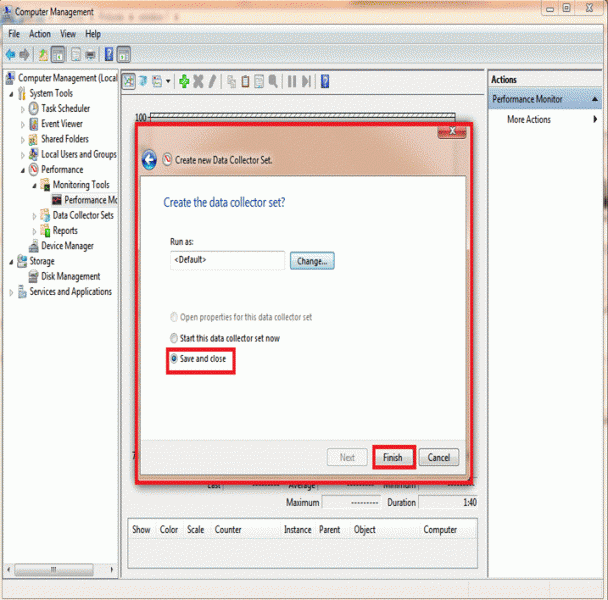Open the View menu

pyautogui.click(x=68, y=34)
